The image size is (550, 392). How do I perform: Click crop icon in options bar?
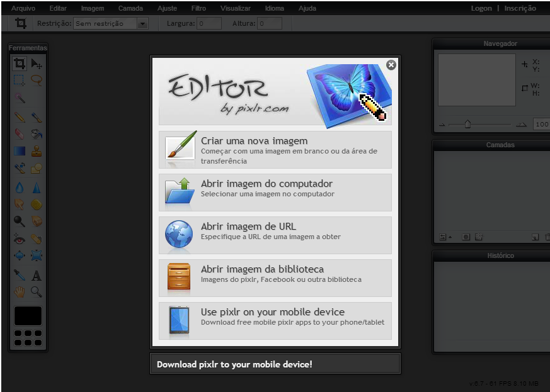coord(21,23)
